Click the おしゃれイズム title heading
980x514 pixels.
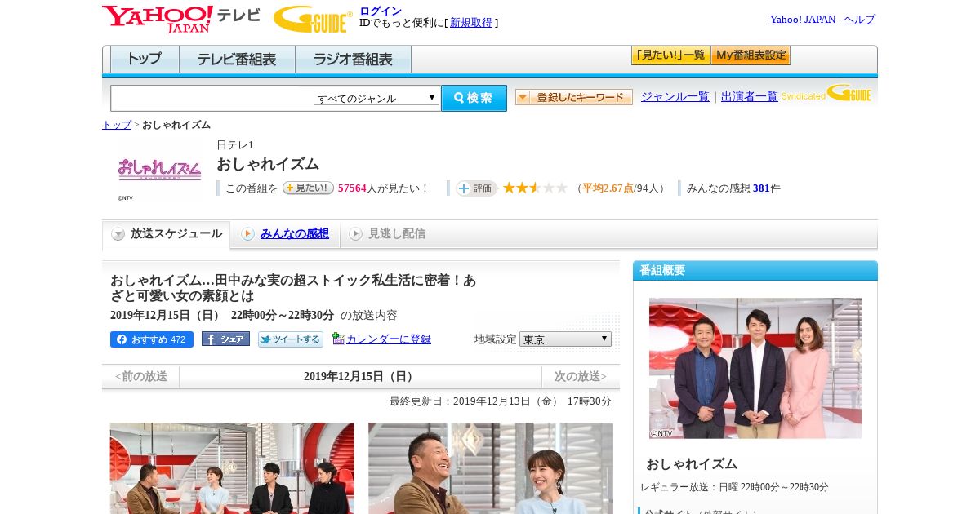(268, 164)
